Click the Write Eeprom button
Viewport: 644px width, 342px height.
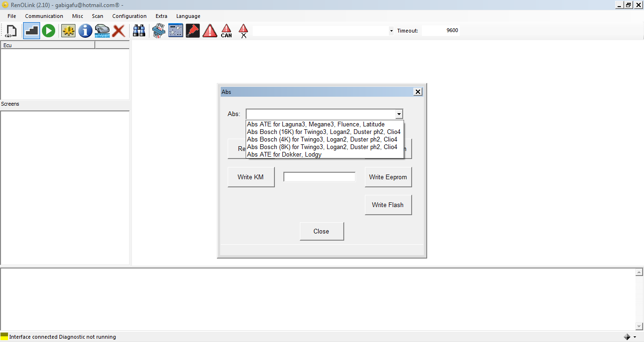388,177
